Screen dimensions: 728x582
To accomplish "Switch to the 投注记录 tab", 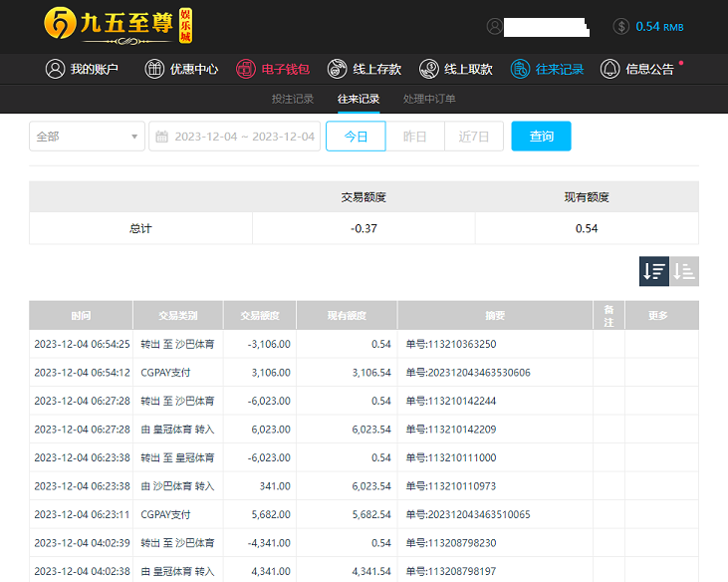I will click(293, 100).
